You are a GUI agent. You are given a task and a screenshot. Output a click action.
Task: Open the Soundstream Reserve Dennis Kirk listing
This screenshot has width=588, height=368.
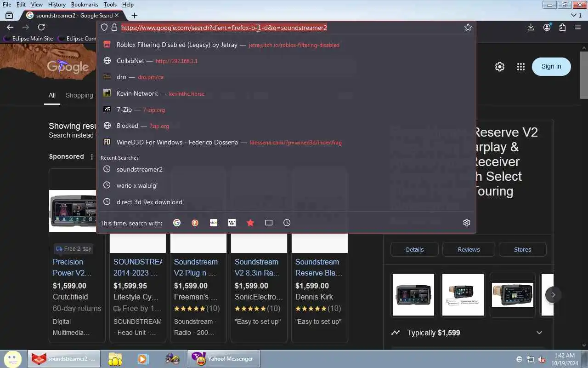[319, 267]
